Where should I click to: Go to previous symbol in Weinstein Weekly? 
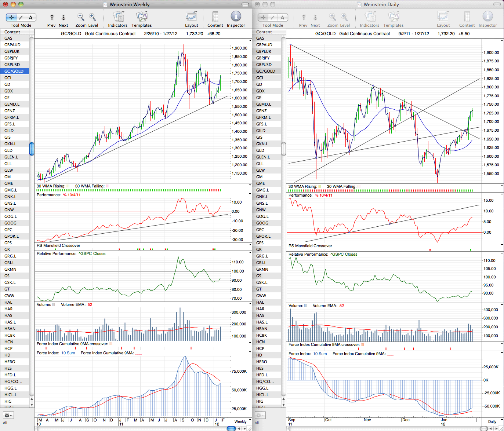(x=52, y=17)
